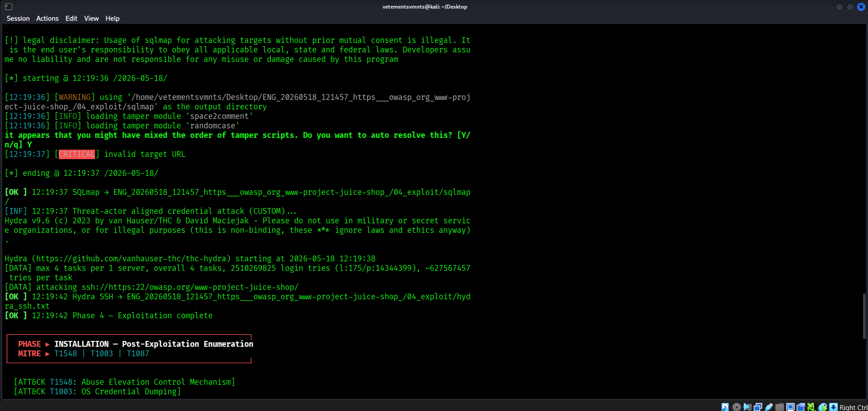Click T1548 in the MITRE line
This screenshot has width=868, height=411.
coord(66,354)
